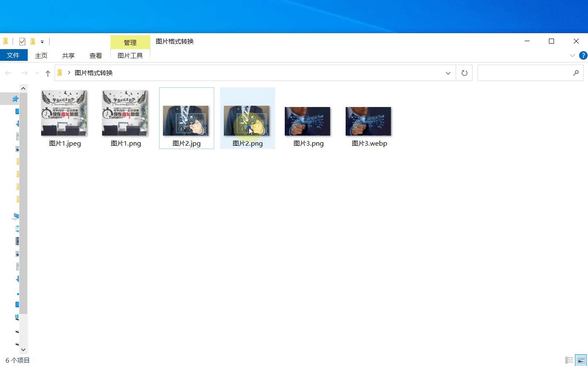Click 图片格式转换 in address path
Viewport: 588px width, 366px height.
(x=94, y=73)
